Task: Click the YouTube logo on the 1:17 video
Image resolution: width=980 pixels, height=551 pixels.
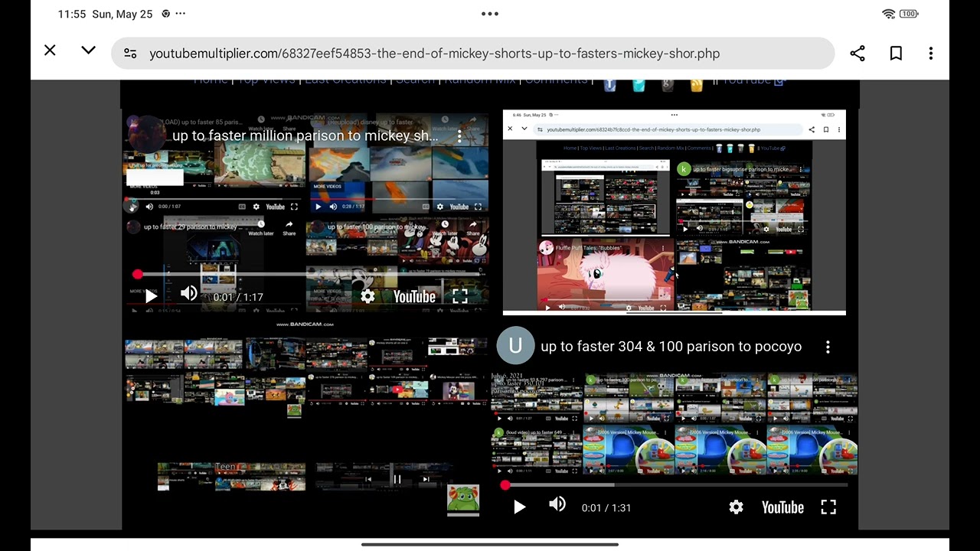Action: coord(414,297)
